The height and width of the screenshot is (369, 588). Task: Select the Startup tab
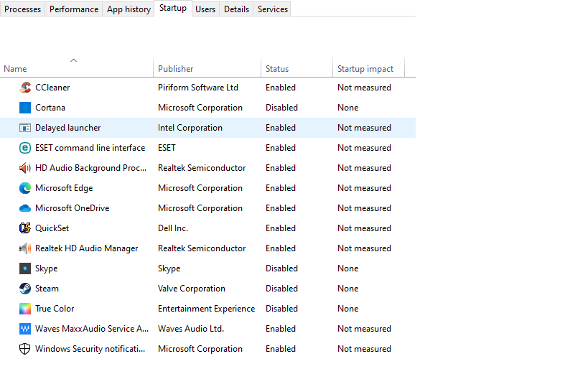tap(173, 8)
